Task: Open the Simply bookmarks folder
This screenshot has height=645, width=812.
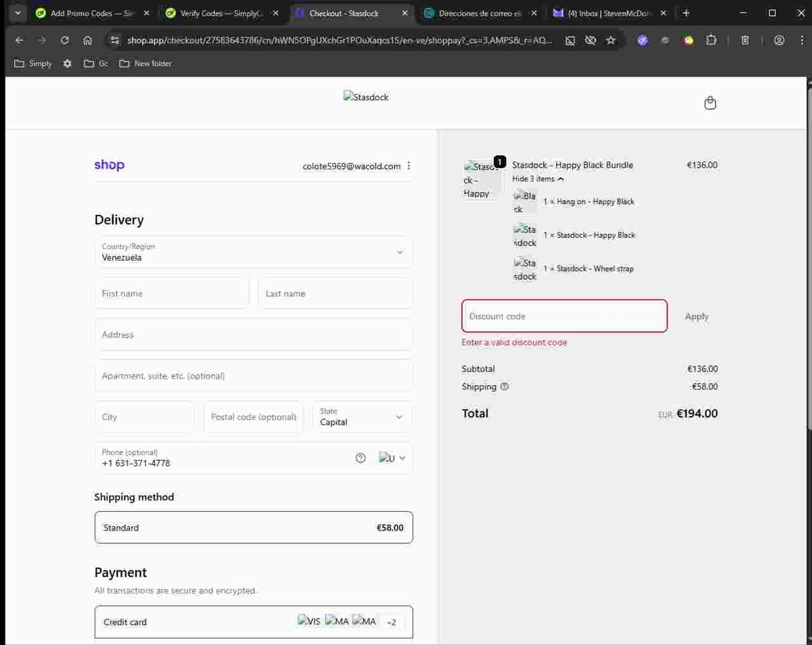Action: coord(32,63)
